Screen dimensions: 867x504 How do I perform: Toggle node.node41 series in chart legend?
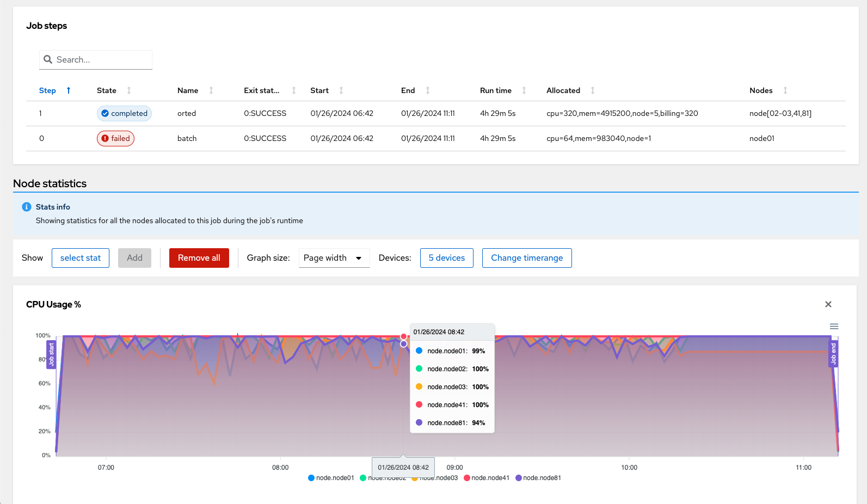pyautogui.click(x=487, y=478)
